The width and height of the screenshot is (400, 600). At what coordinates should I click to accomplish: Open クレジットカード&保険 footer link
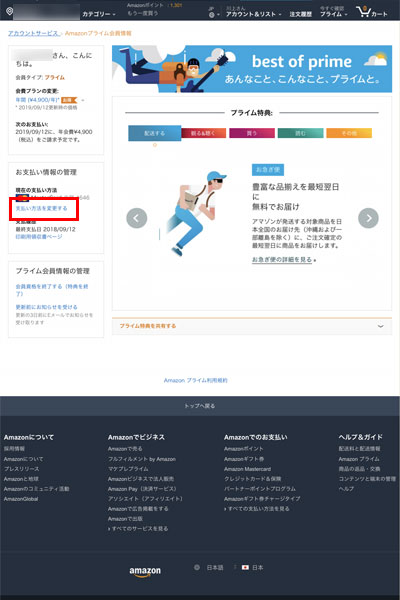pyautogui.click(x=253, y=479)
